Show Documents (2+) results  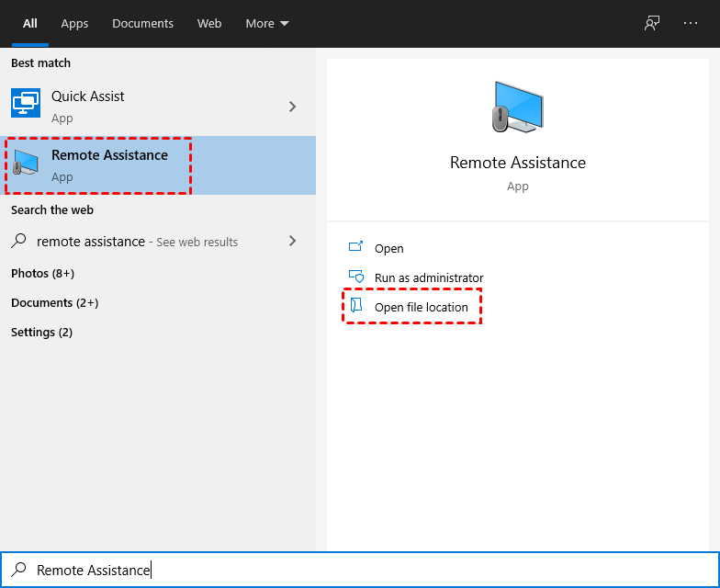54,303
